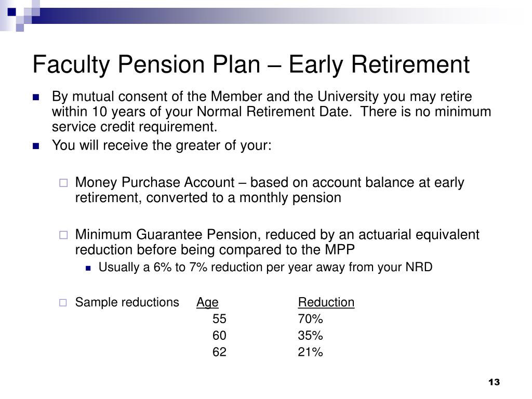532x399 pixels.
Task: Click slide number 13
Action: (494, 382)
